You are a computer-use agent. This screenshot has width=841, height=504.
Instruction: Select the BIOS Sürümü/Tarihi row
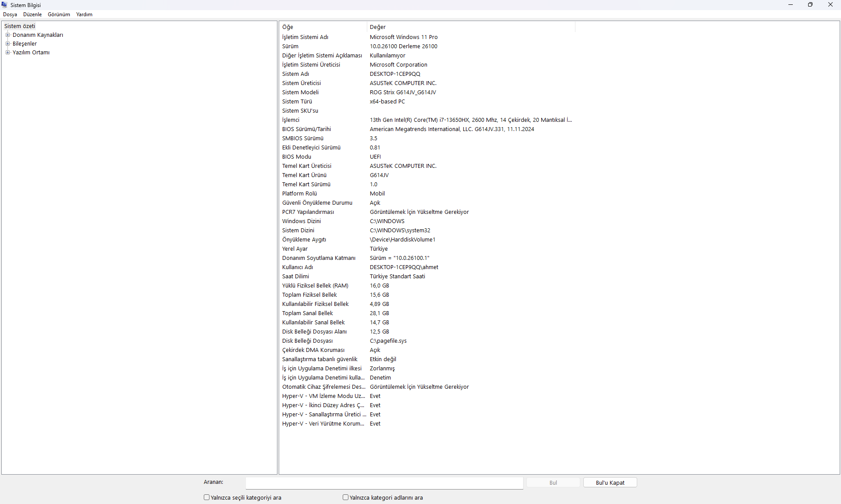click(x=427, y=129)
